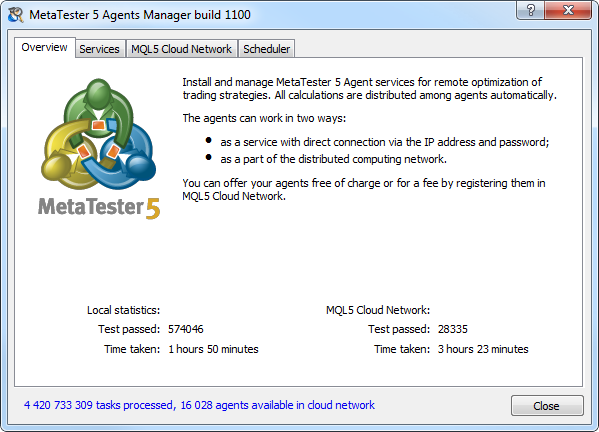The width and height of the screenshot is (599, 432).
Task: Open the MQL5 Cloud Network tab
Action: click(181, 49)
